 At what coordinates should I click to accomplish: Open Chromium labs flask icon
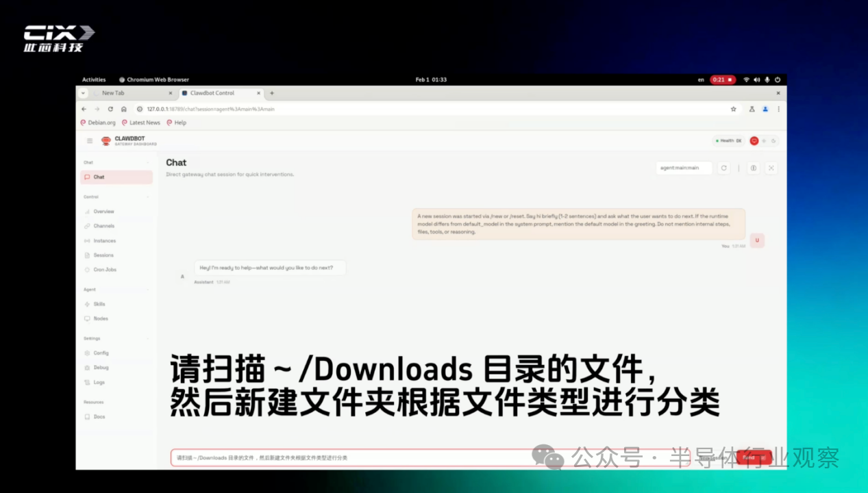tap(752, 109)
